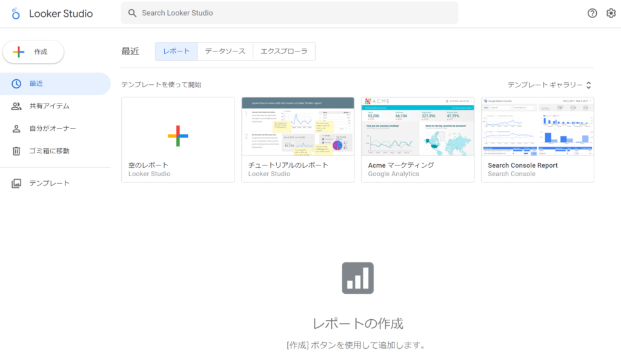Click the Looker Studio logo icon
Image resolution: width=621 pixels, height=364 pixels.
click(16, 13)
